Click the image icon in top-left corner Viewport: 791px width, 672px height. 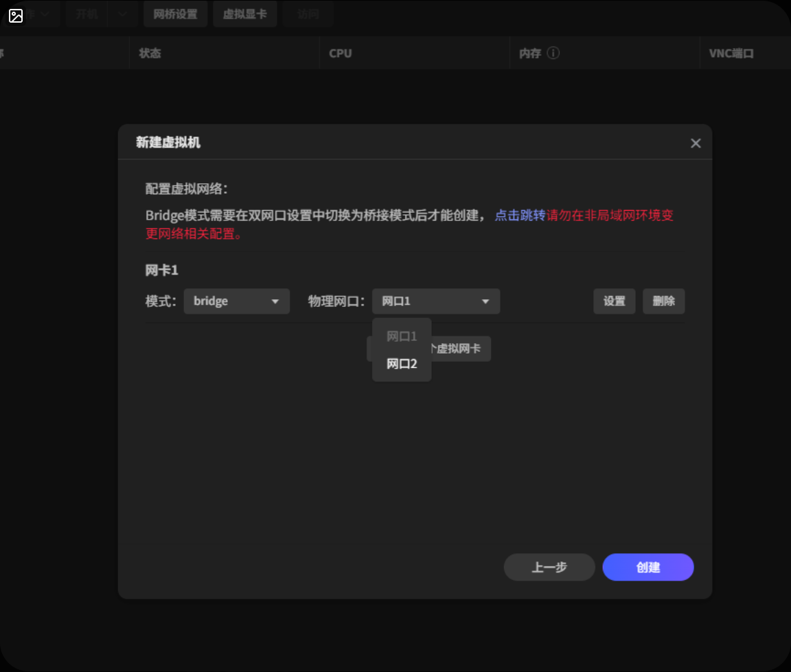coord(16,16)
